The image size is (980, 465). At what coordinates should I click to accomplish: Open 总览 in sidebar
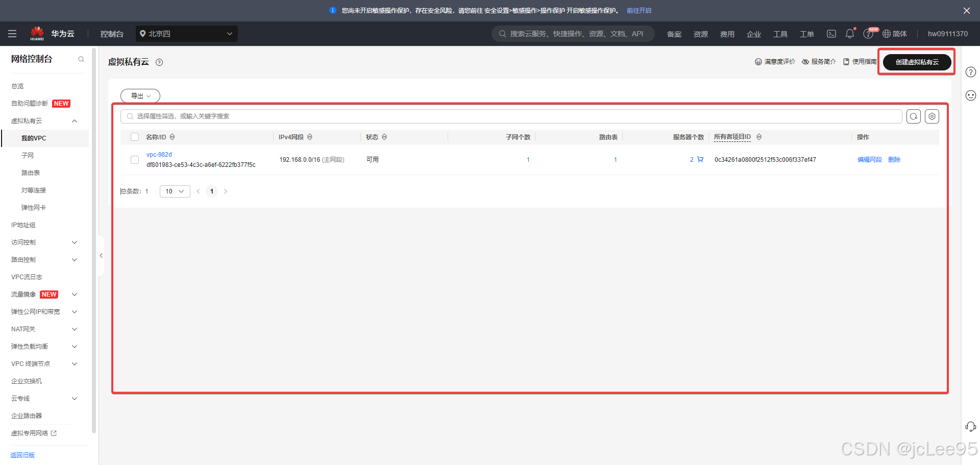(x=17, y=86)
